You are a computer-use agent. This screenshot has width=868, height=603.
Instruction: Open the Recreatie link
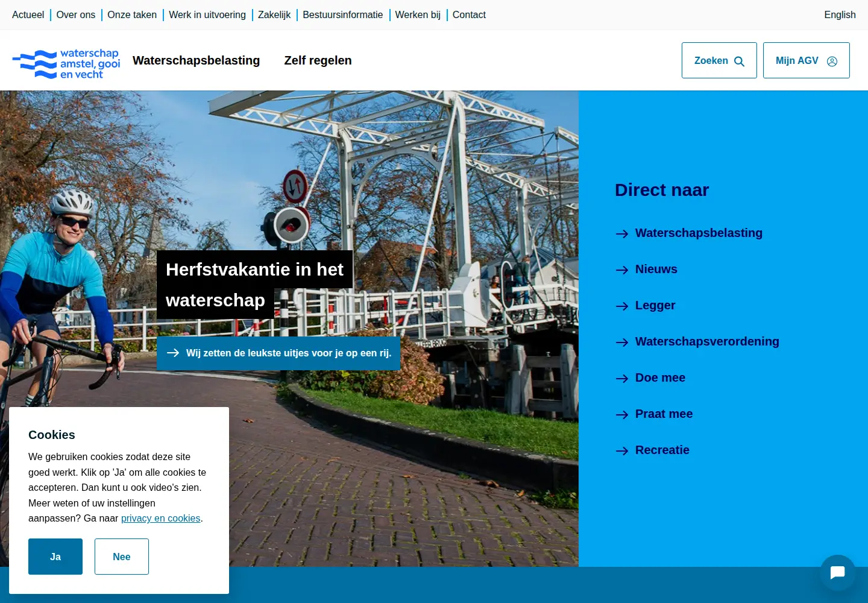[x=662, y=450]
